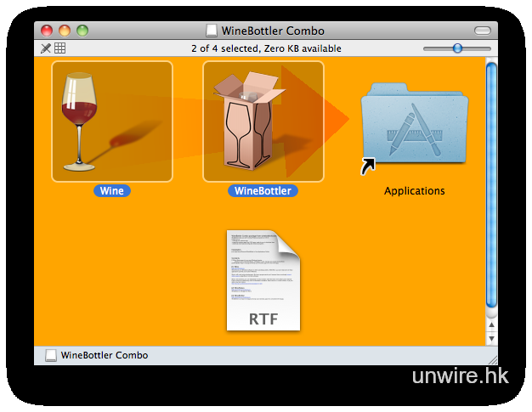
Task: Click the scroll down arrow
Action: (491, 338)
